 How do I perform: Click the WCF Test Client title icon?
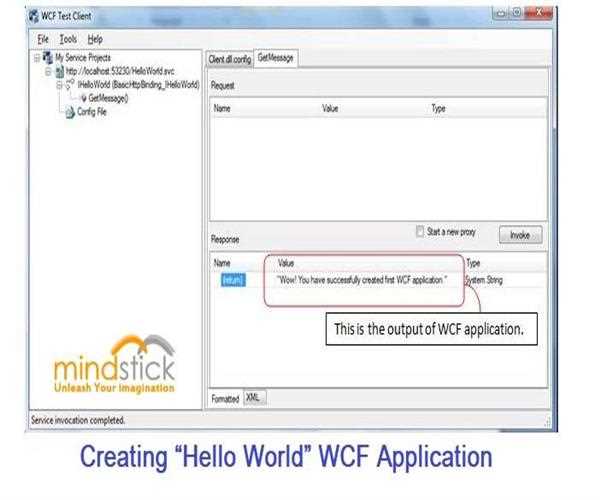34,16
